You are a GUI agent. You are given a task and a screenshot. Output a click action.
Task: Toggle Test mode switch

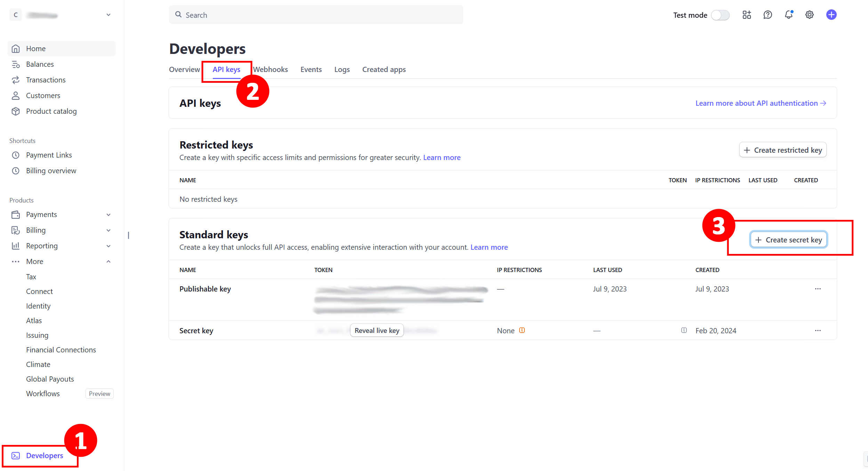tap(720, 15)
